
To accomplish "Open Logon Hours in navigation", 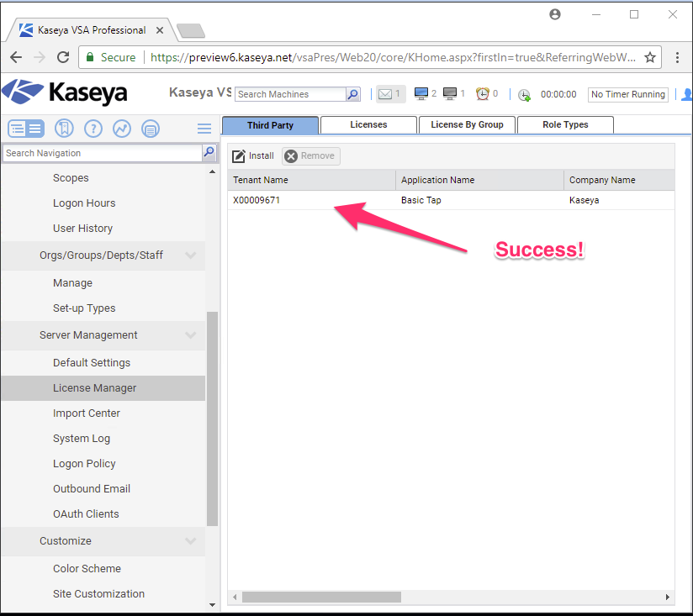I will [x=84, y=203].
